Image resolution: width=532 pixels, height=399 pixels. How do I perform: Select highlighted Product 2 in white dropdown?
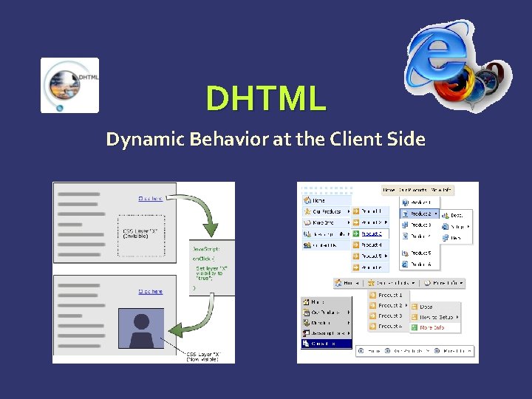[420, 214]
